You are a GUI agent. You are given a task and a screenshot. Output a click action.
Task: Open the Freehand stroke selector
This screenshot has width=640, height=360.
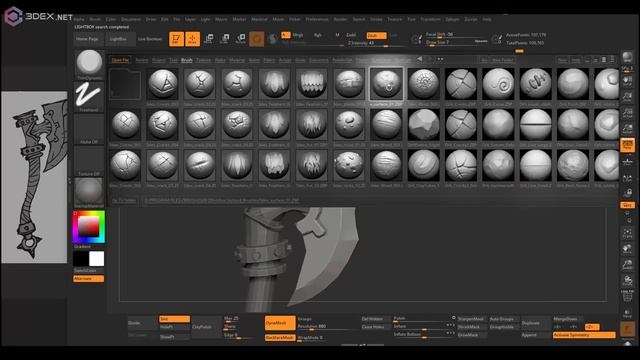[89, 96]
